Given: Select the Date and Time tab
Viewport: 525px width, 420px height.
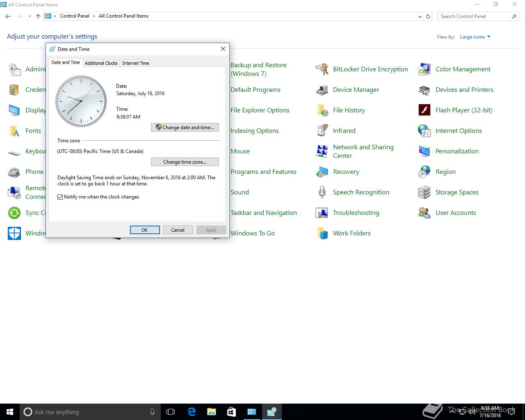Looking at the screenshot, I should coord(66,62).
